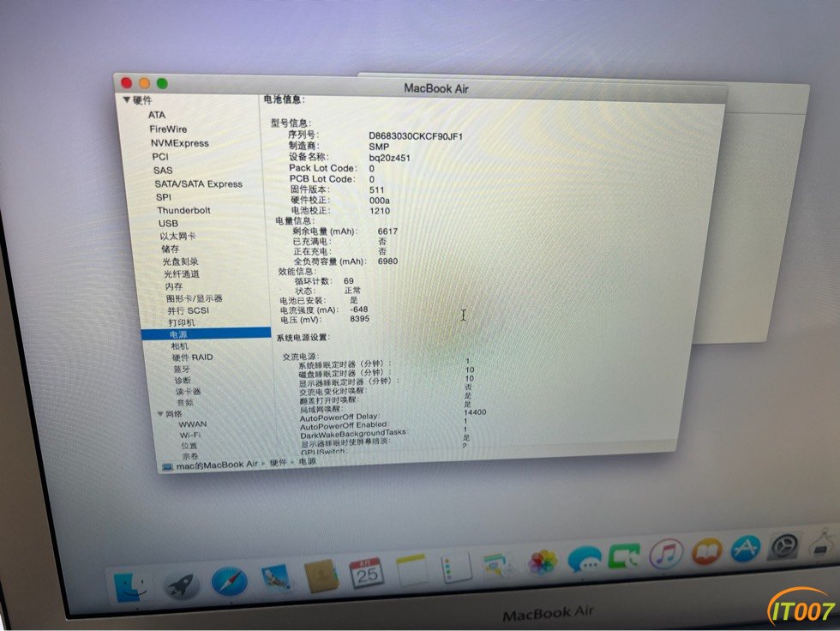Select 诊断 in the sidebar

click(183, 381)
